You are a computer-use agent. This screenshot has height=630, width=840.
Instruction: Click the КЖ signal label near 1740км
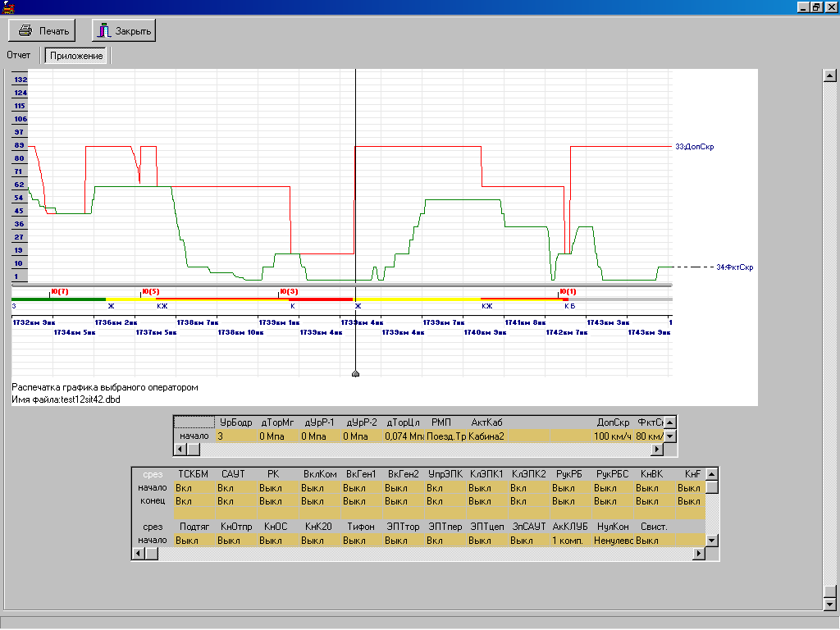(487, 306)
